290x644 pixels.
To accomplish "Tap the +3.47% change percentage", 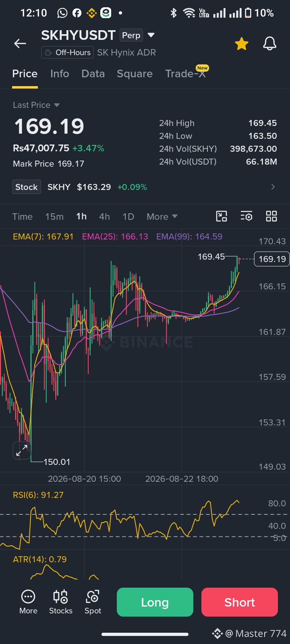I will (88, 148).
